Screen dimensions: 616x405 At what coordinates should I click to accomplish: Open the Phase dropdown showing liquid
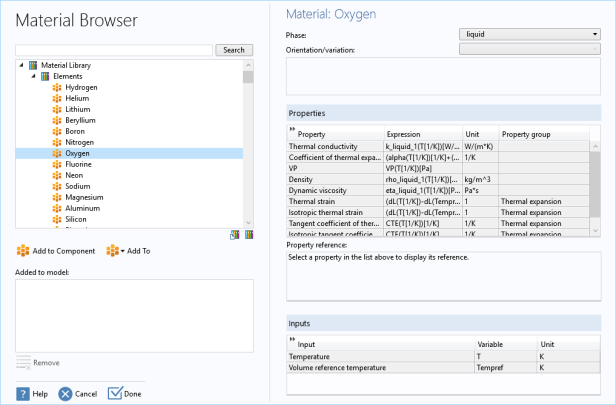click(529, 34)
